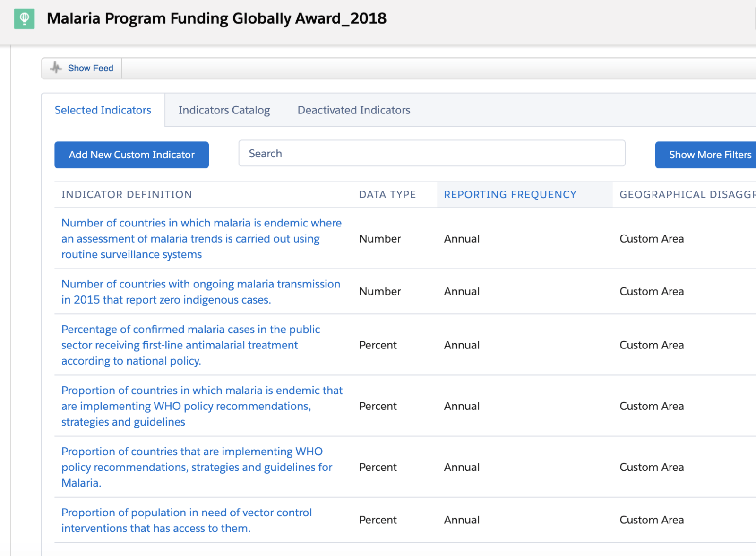Select 'Percent' cell in vector control row
The width and height of the screenshot is (756, 556).
pos(378,520)
